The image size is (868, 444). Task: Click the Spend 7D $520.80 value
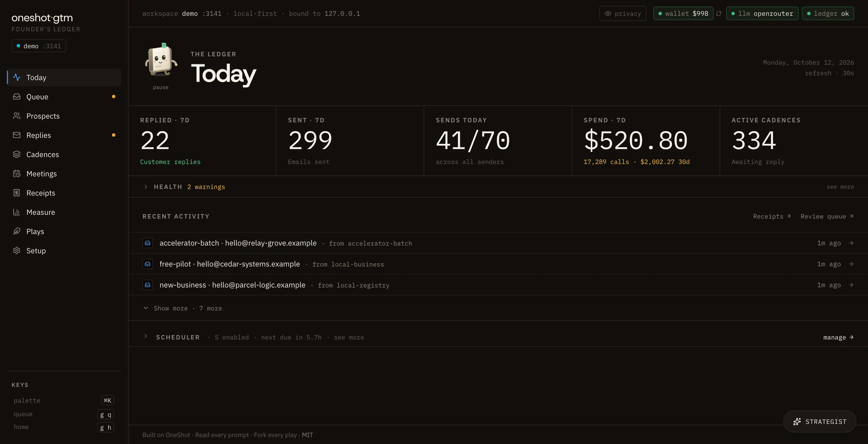coord(635,140)
